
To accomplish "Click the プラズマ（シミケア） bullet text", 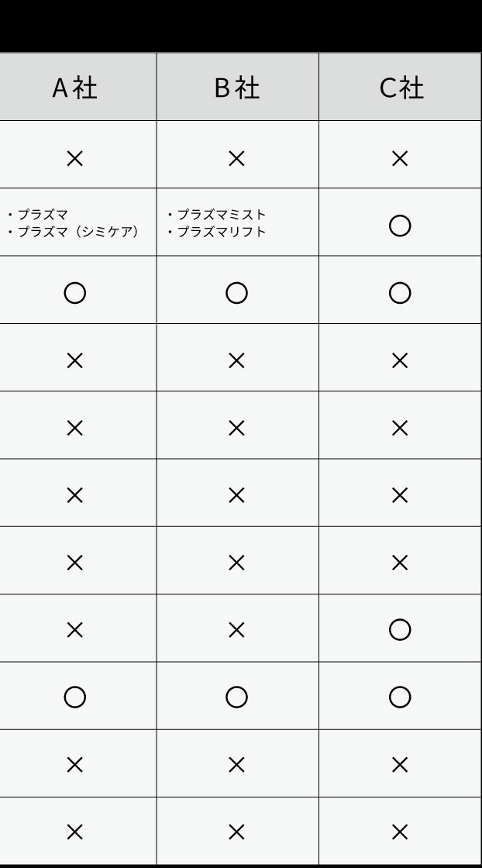I will pos(77,232).
